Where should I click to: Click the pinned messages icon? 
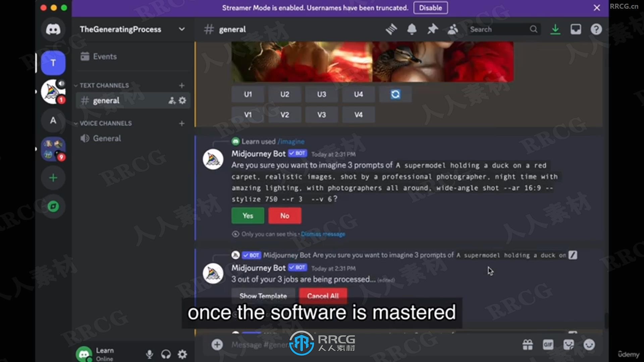[x=432, y=29]
